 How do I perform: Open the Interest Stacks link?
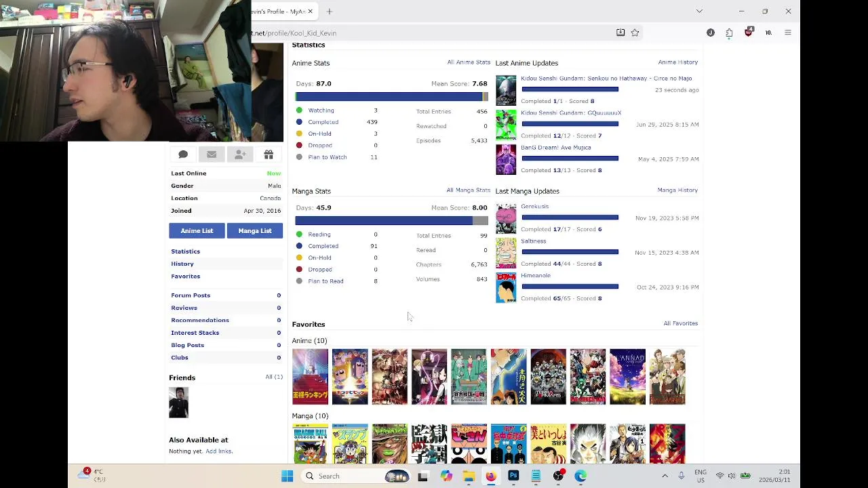click(x=195, y=333)
